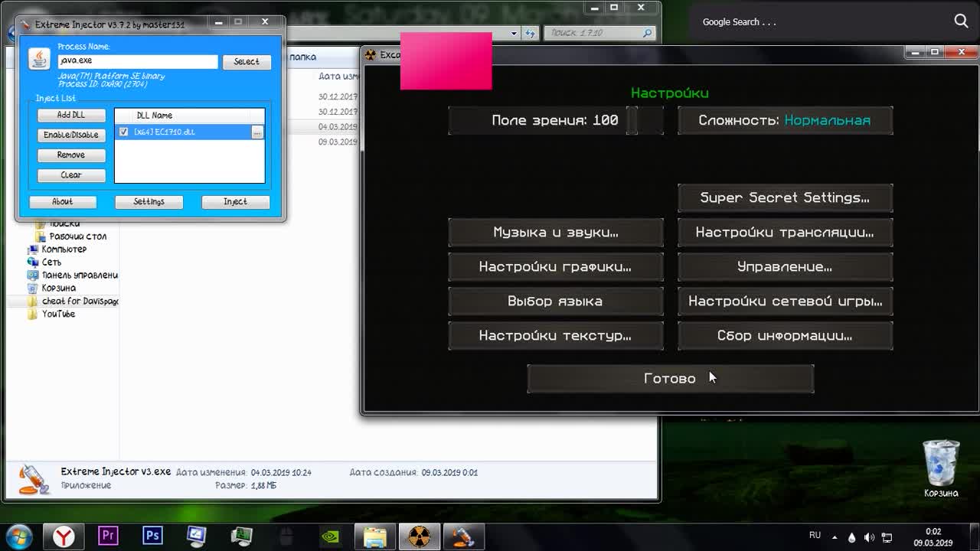Select cheat for Davispage folder in tree
This screenshot has width=980, height=551.
80,302
